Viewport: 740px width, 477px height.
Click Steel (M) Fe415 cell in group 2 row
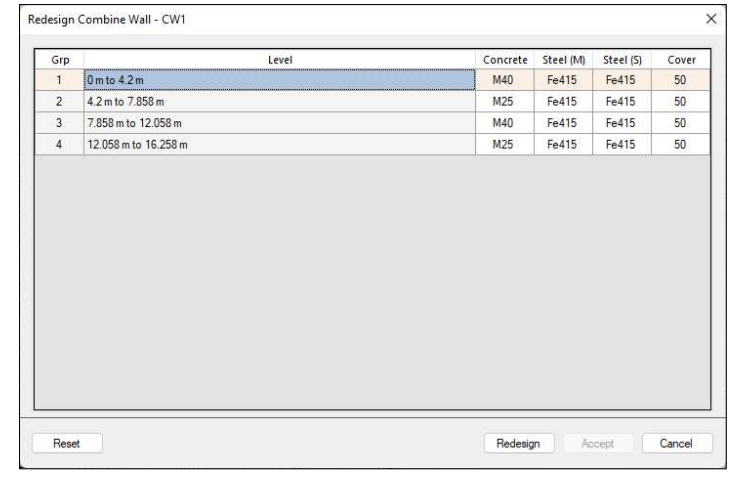pyautogui.click(x=563, y=101)
